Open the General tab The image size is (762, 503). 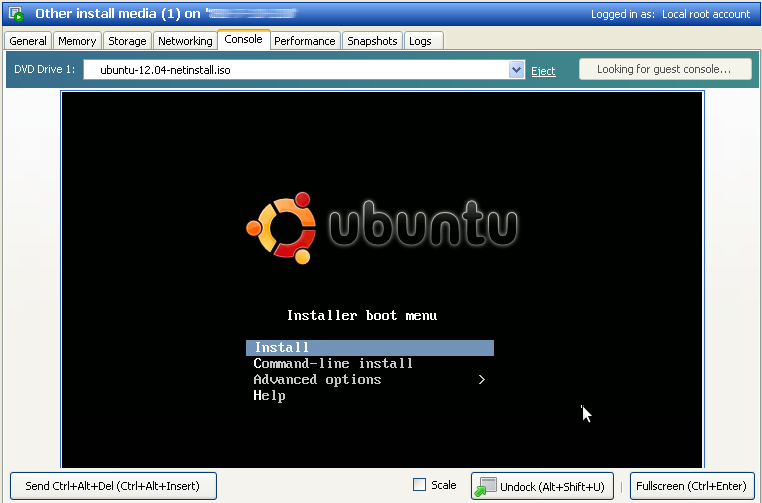[x=28, y=41]
